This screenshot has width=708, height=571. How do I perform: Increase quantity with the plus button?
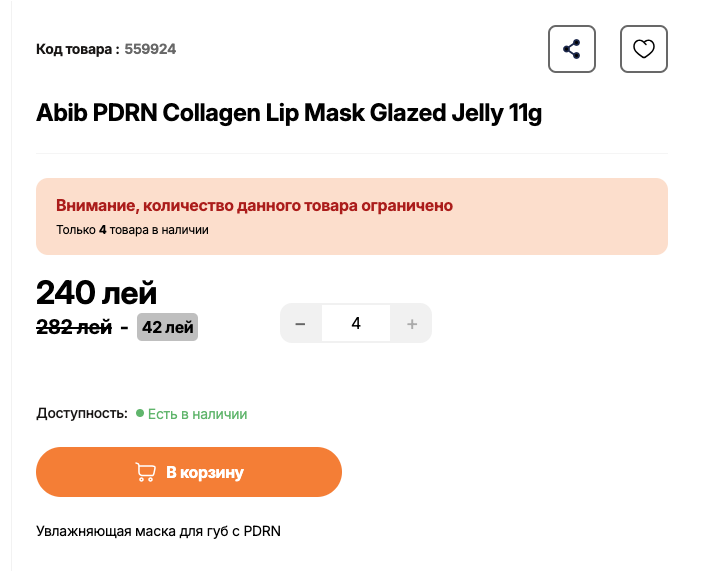411,323
